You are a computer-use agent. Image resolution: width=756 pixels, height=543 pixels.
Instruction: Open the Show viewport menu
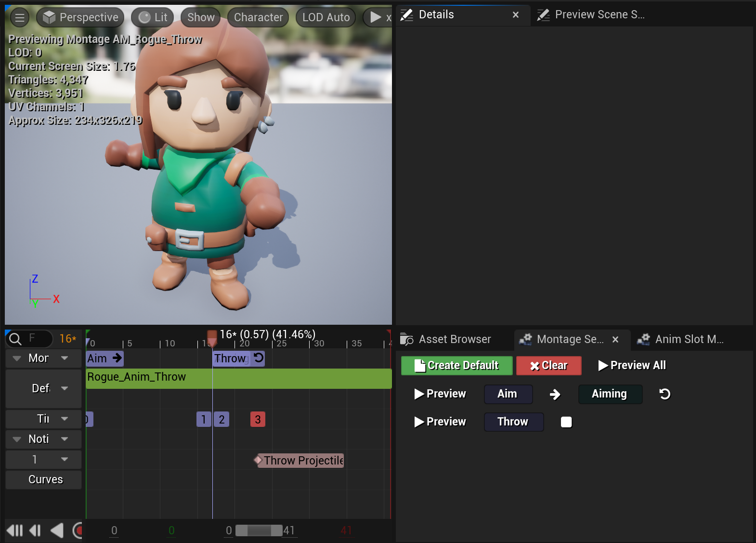201,17
